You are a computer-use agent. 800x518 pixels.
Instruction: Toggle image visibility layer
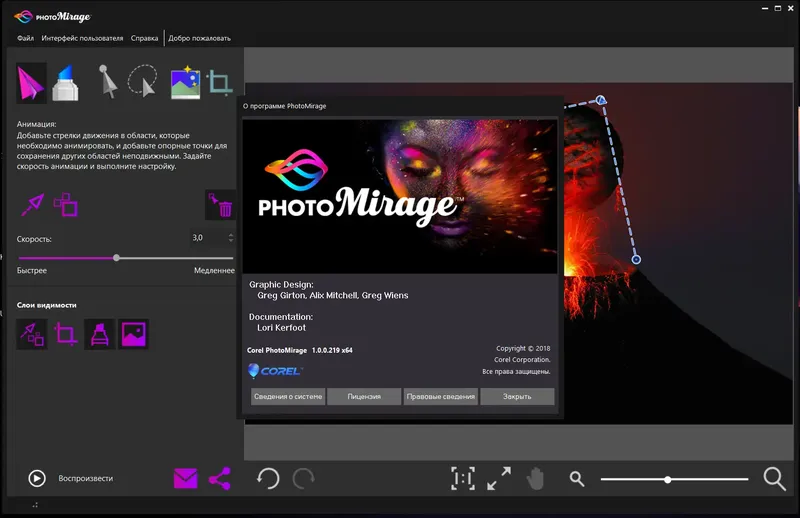click(x=133, y=334)
